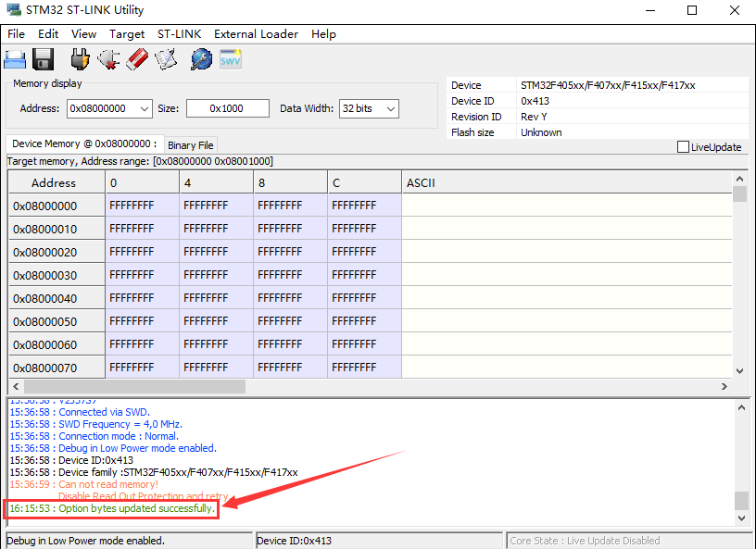
Task: Select address row 0x08000020
Action: 57,252
